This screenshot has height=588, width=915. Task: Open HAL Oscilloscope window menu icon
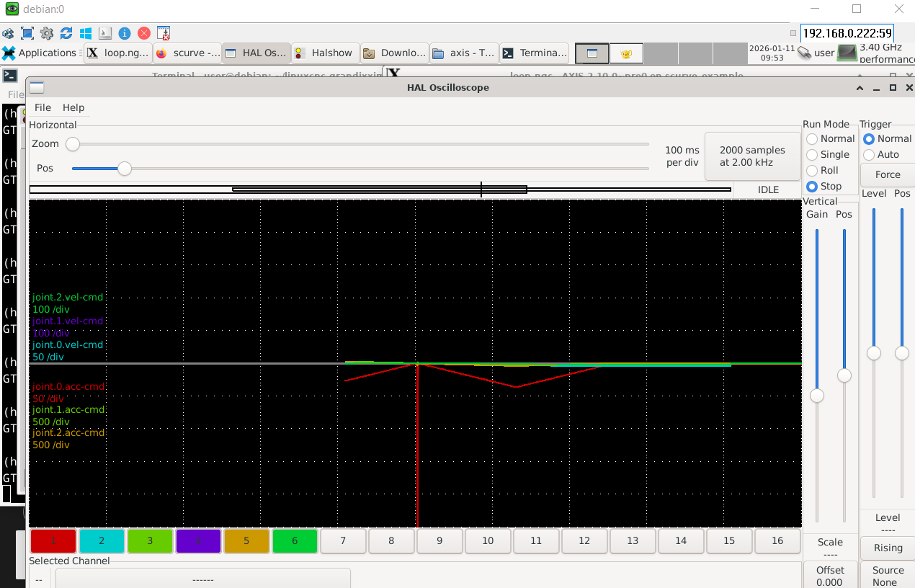37,88
